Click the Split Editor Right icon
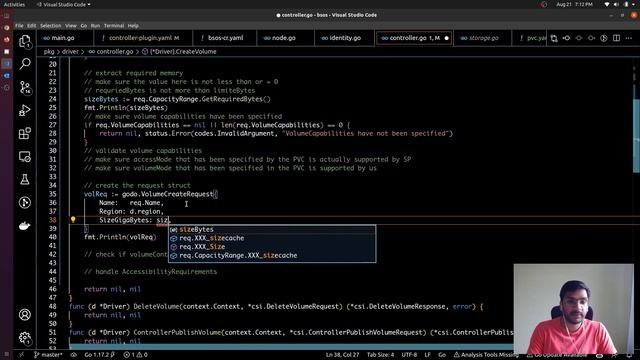Screen dimensions: 640x360 (x=616, y=38)
